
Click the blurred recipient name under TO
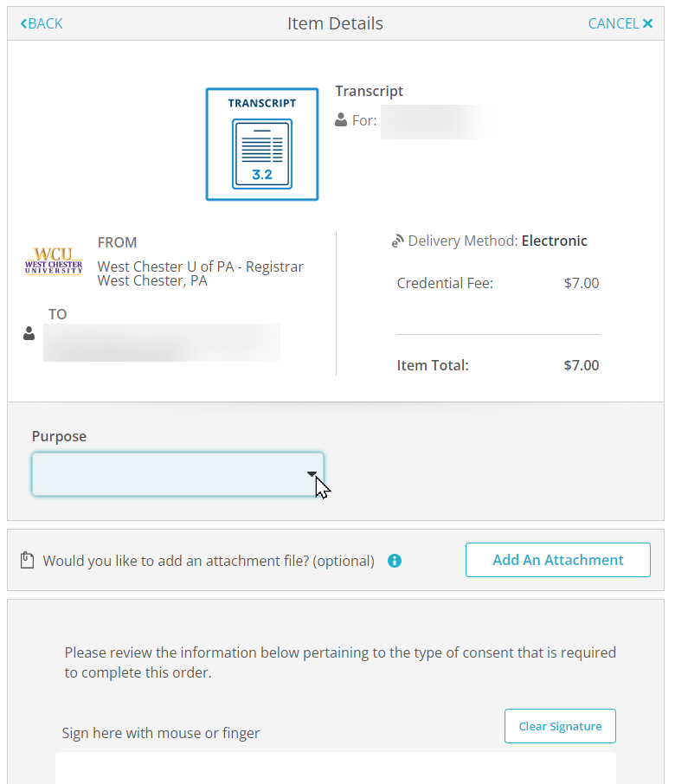click(162, 343)
